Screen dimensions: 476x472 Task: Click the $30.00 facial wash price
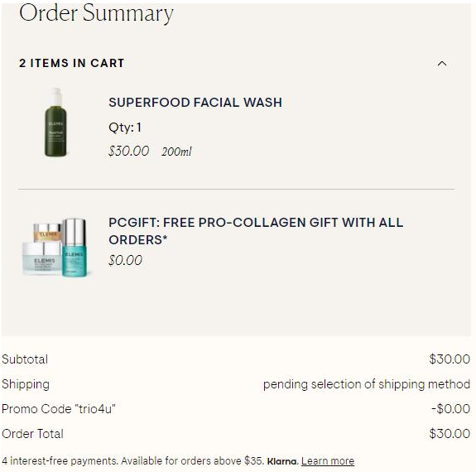pos(128,151)
